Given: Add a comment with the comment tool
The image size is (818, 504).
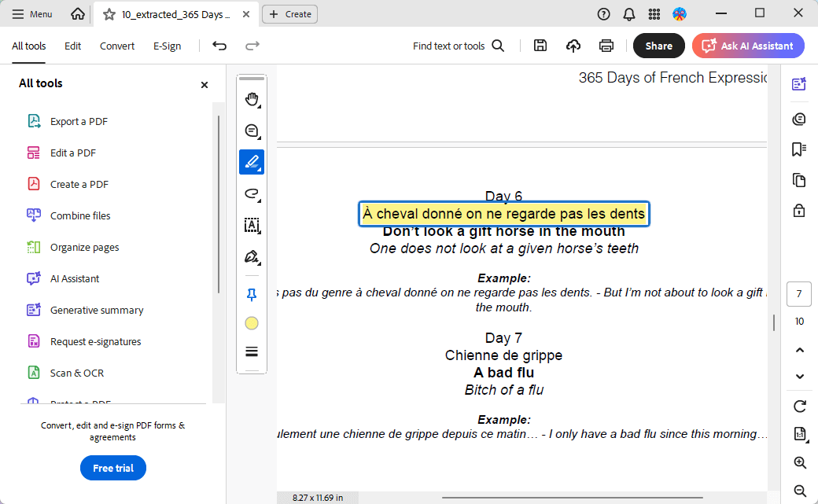Looking at the screenshot, I should click(252, 131).
